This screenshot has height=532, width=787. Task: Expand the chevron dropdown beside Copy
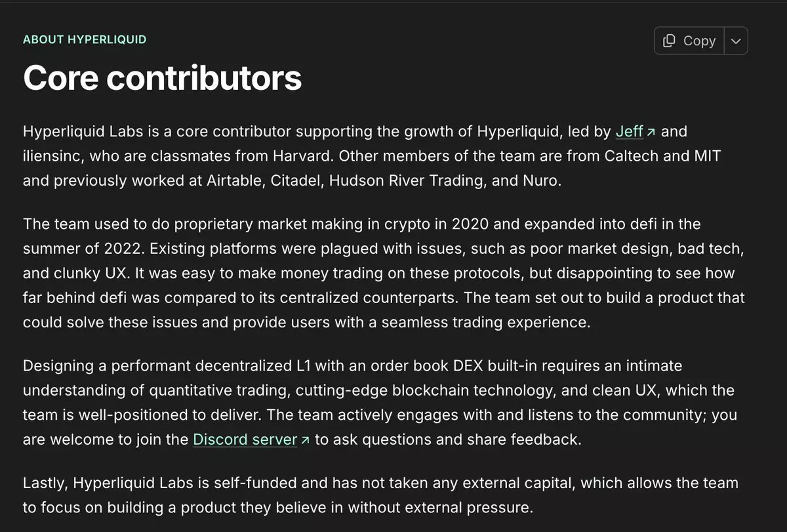[736, 41]
